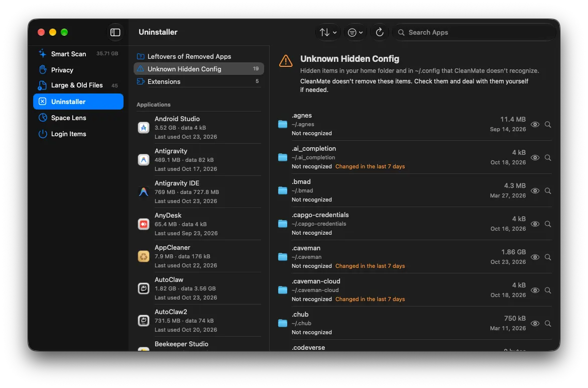Reveal .caveman with magnifier icon
Screen dimensions: 588x388
coord(548,257)
